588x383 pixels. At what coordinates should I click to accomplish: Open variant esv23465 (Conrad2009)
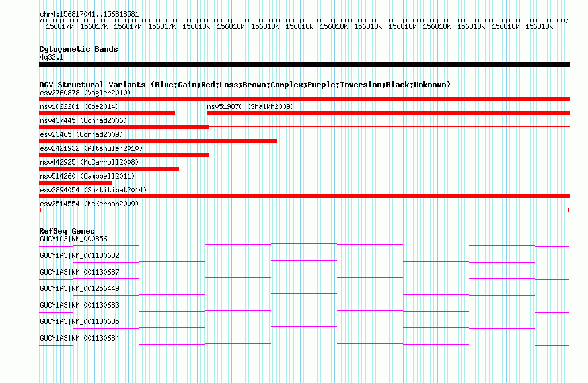pyautogui.click(x=81, y=134)
